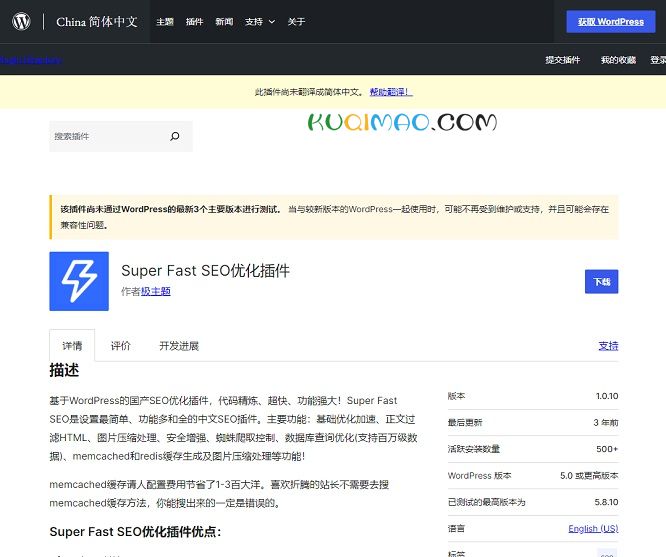Click the 获取 WordPress button
Image resolution: width=666 pixels, height=557 pixels.
pos(610,22)
